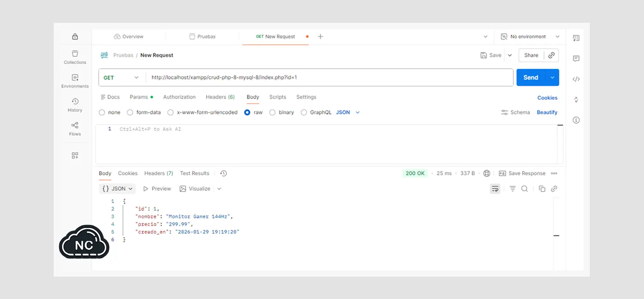Viewport: 644px width, 299px height.
Task: Click Beautify to format body
Action: pyautogui.click(x=547, y=113)
